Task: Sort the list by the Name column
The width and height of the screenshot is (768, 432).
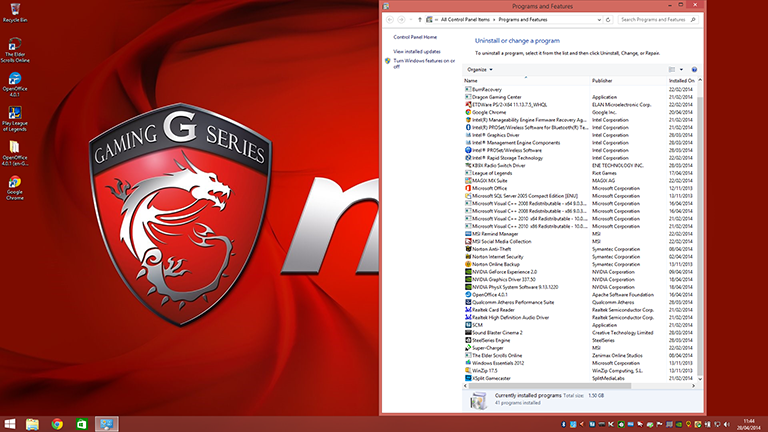Action: point(526,81)
